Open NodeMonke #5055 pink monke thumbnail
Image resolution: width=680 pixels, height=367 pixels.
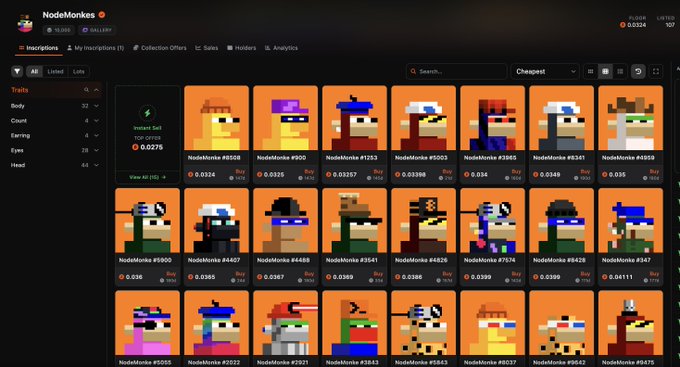click(x=147, y=323)
